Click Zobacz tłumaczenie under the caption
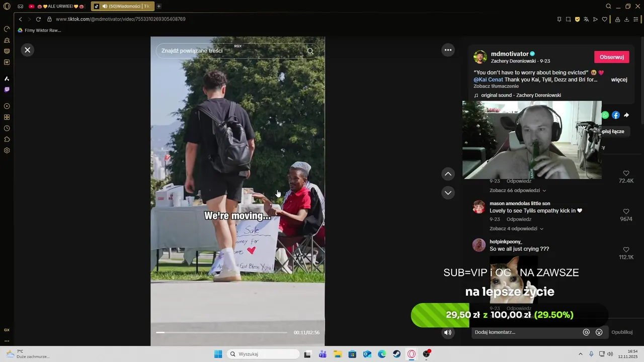This screenshot has width=644, height=362. (x=496, y=86)
